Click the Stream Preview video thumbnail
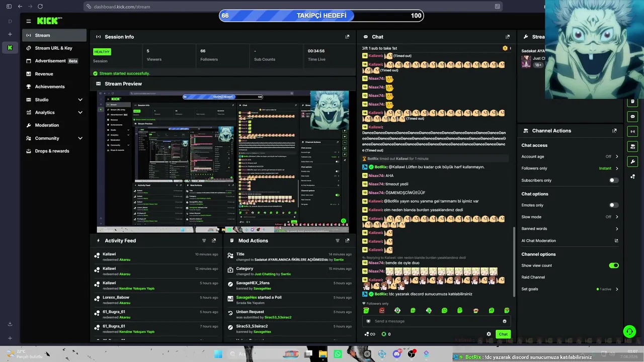The height and width of the screenshot is (362, 644). [223, 162]
